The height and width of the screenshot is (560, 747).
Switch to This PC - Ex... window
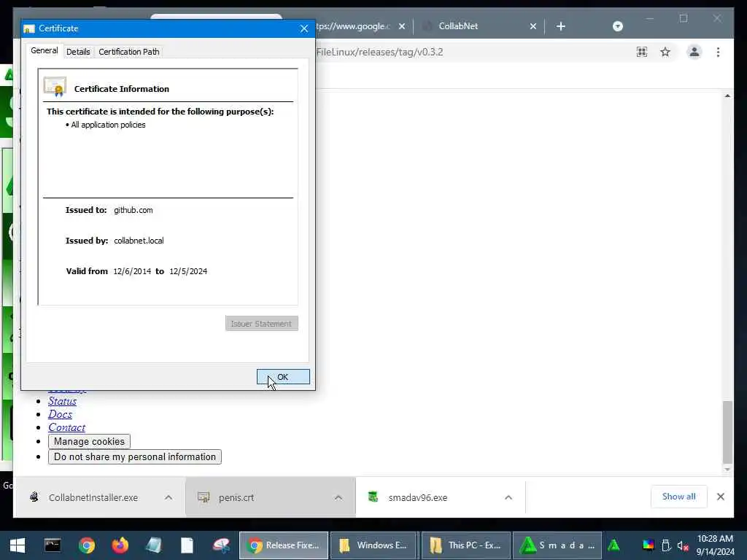coord(466,545)
